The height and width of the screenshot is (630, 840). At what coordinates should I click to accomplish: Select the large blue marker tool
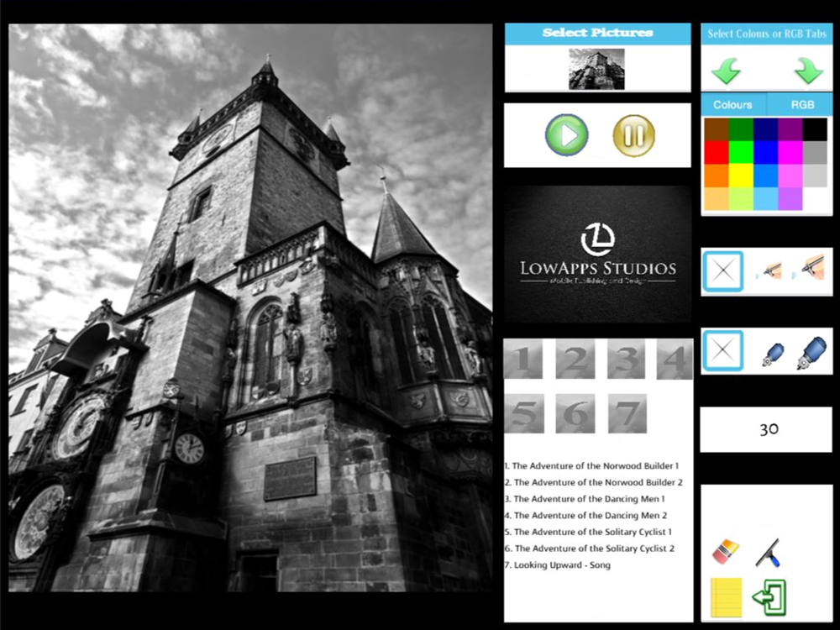click(811, 352)
